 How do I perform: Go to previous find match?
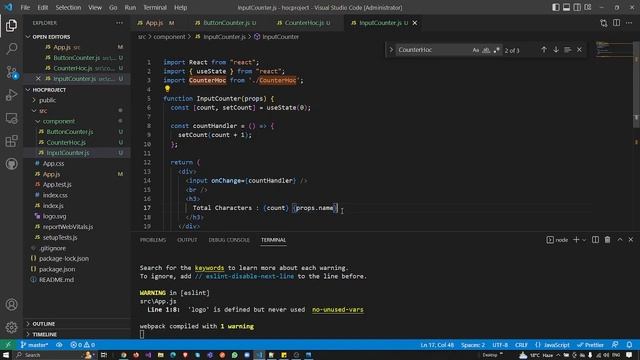click(544, 50)
